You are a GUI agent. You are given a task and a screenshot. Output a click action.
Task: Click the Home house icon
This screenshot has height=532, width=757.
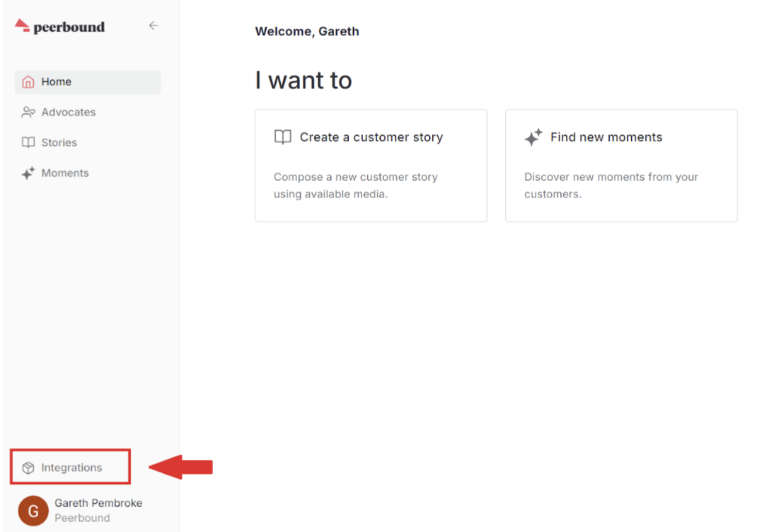[28, 81]
